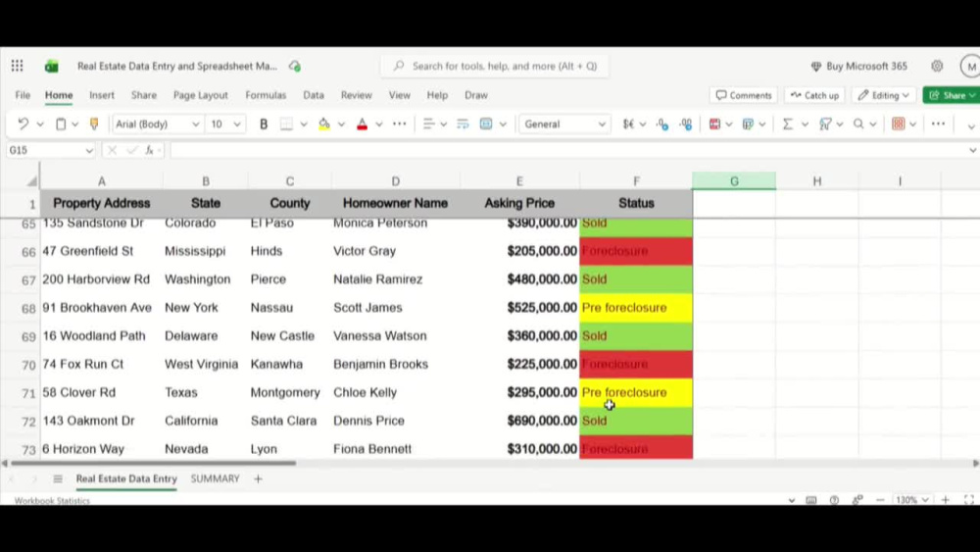This screenshot has width=980, height=552.
Task: Open the Editing mode dropdown
Action: 883,95
